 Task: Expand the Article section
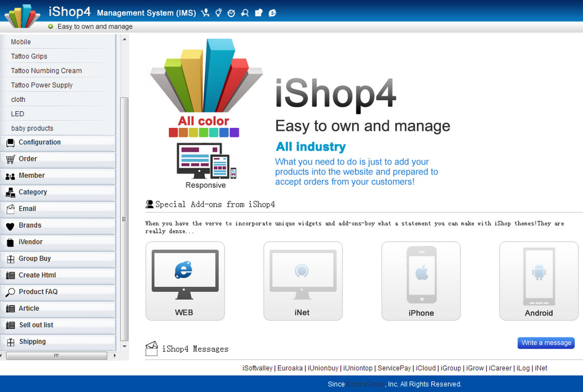[58, 309]
